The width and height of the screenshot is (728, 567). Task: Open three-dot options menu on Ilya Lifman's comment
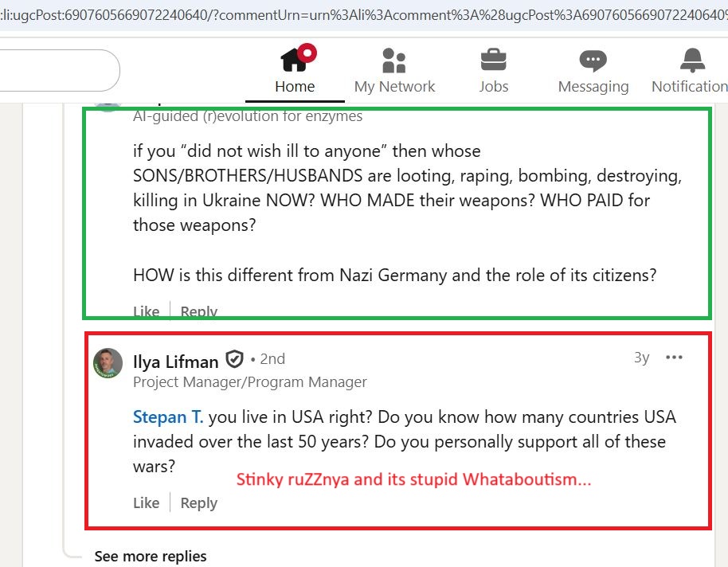coord(674,358)
